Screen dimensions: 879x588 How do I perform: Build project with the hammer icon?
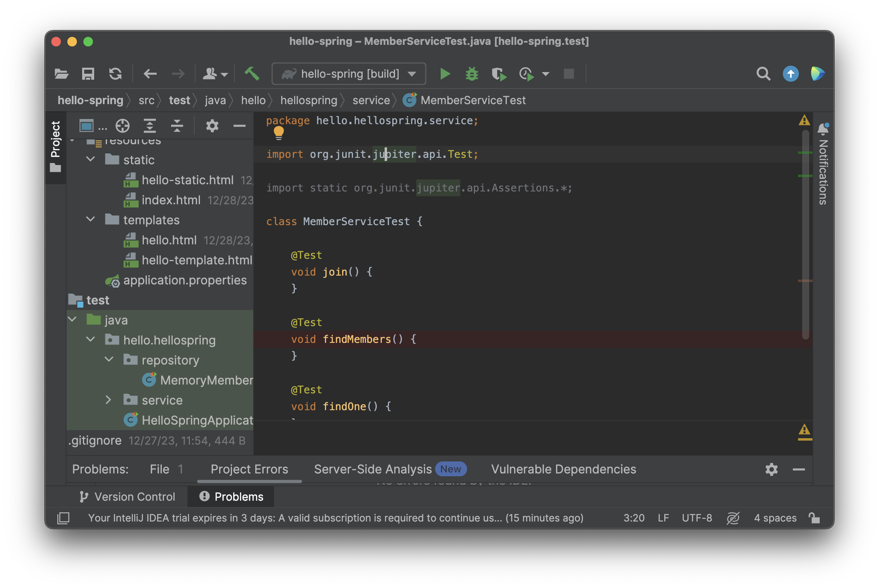tap(252, 74)
